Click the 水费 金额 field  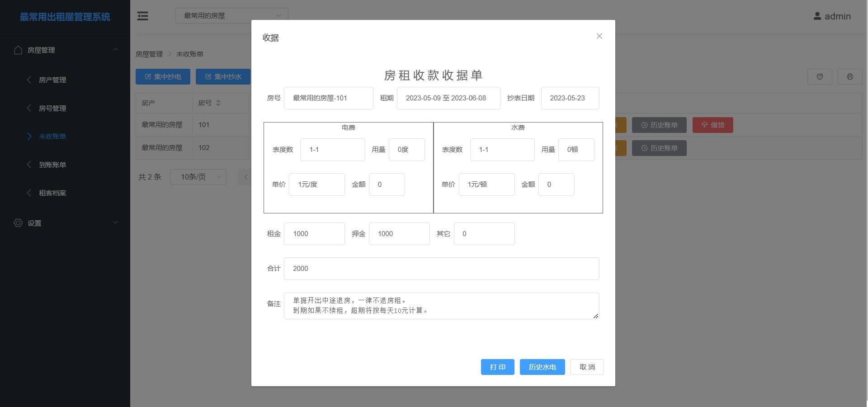pos(557,185)
